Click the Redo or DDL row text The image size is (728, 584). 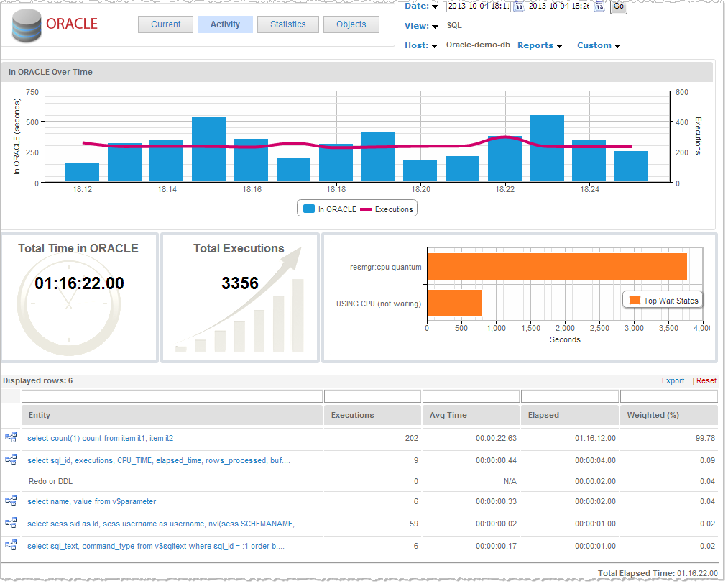tap(50, 481)
